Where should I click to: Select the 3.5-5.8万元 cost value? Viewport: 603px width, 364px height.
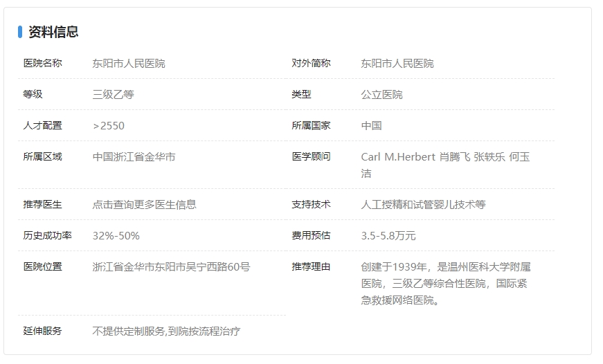pyautogui.click(x=388, y=235)
